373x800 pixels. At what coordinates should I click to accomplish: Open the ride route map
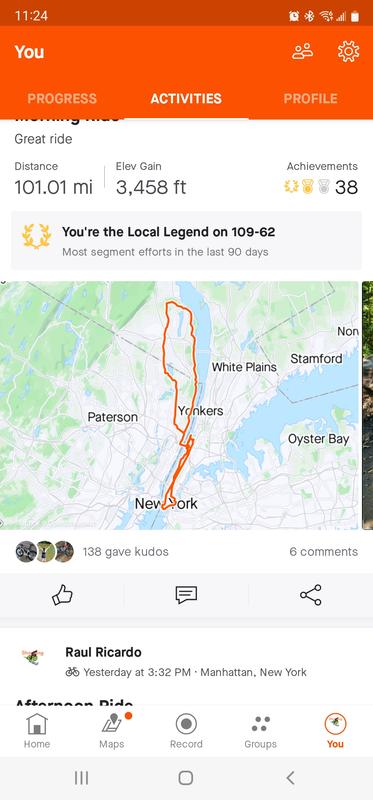tap(179, 405)
